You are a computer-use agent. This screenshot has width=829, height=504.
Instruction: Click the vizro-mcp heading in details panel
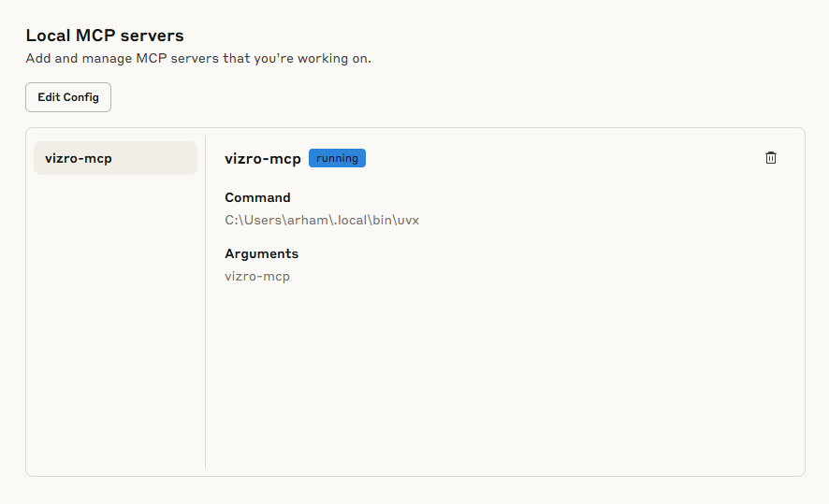263,158
